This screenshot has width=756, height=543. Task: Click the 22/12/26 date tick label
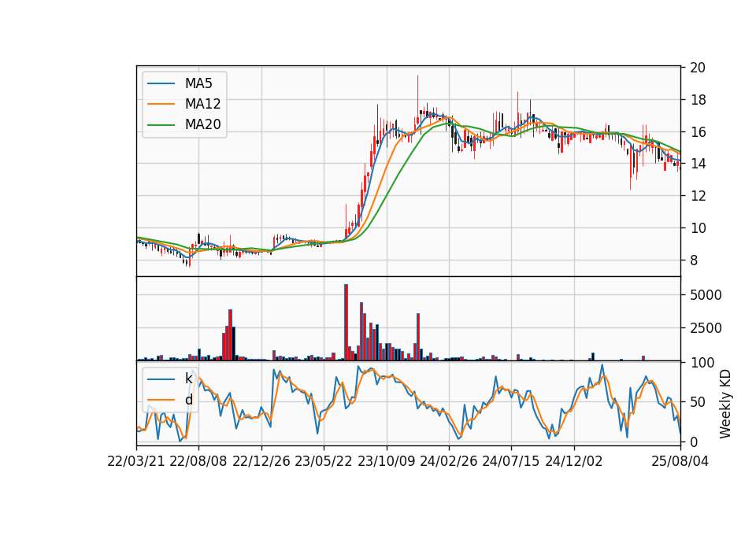[261, 461]
